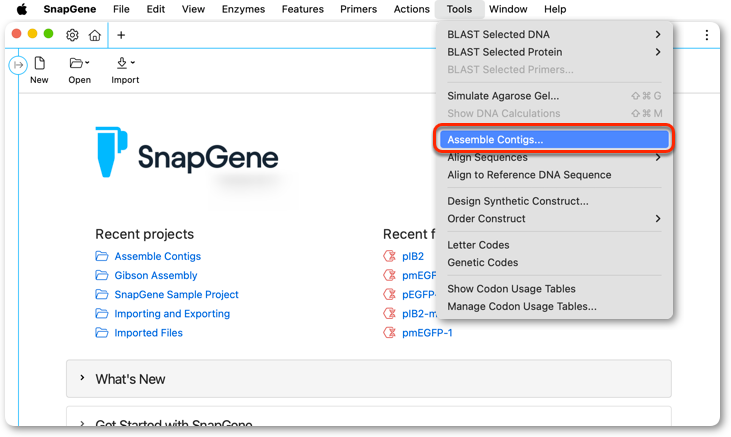
Task: Open the settings gear icon
Action: tap(72, 35)
